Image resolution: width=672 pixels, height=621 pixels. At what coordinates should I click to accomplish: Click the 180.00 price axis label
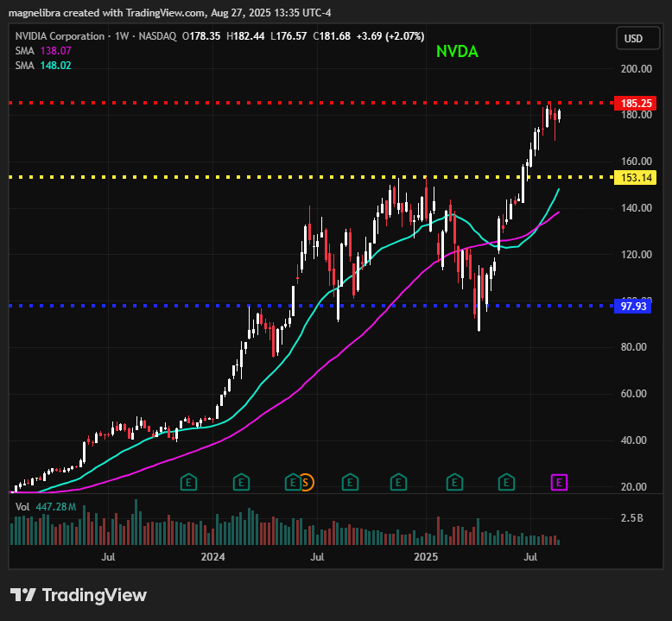point(636,115)
